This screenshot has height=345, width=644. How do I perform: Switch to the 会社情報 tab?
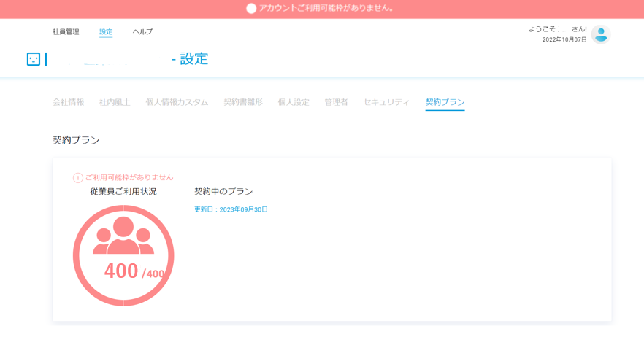click(x=68, y=102)
